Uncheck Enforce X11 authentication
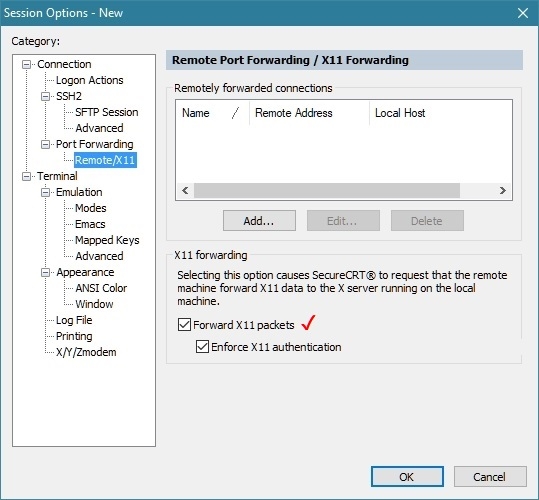Image resolution: width=539 pixels, height=500 pixels. coord(202,347)
